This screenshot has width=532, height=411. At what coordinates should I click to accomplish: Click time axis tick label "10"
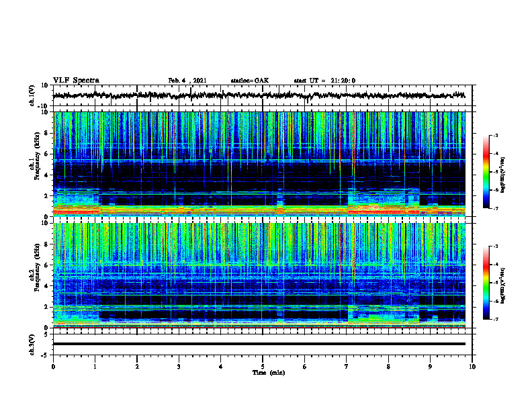(x=472, y=367)
